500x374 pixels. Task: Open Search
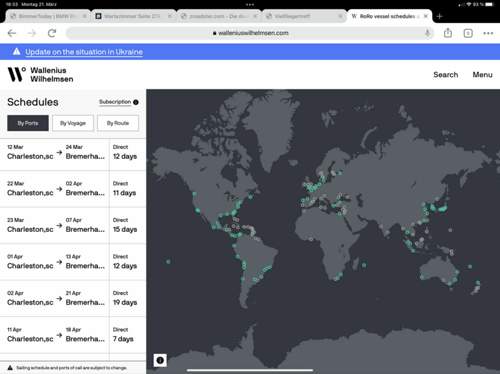[446, 75]
